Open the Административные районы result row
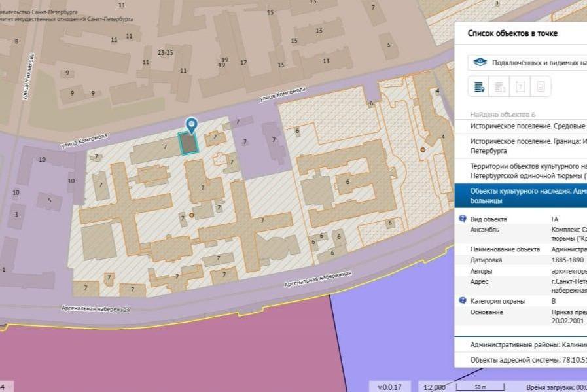Screen dimensions: 587x392 521,344
